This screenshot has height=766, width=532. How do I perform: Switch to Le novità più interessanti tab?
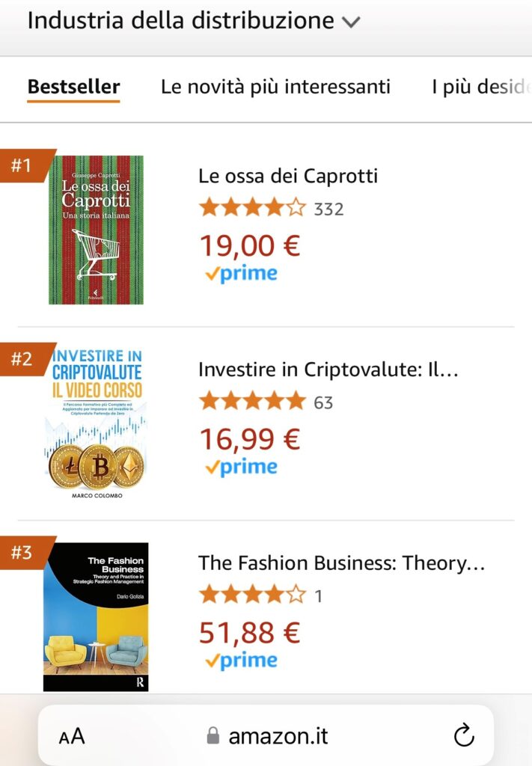tap(275, 88)
